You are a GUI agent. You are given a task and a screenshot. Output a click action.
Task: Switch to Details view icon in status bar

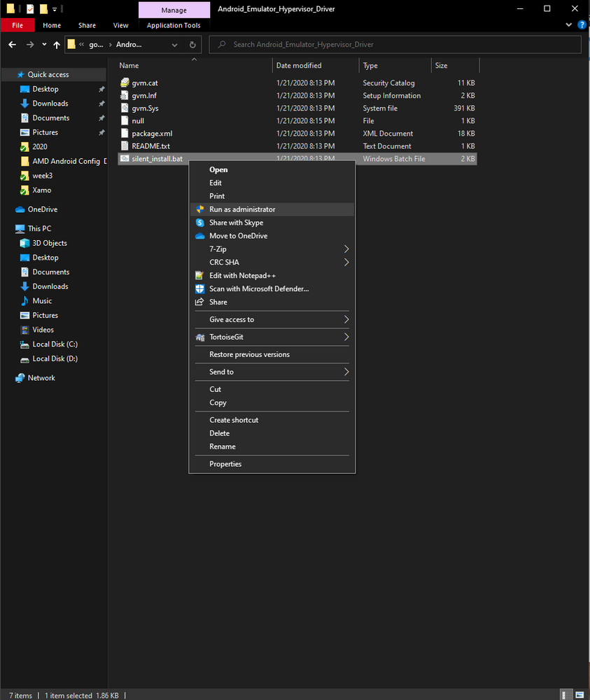(x=566, y=694)
